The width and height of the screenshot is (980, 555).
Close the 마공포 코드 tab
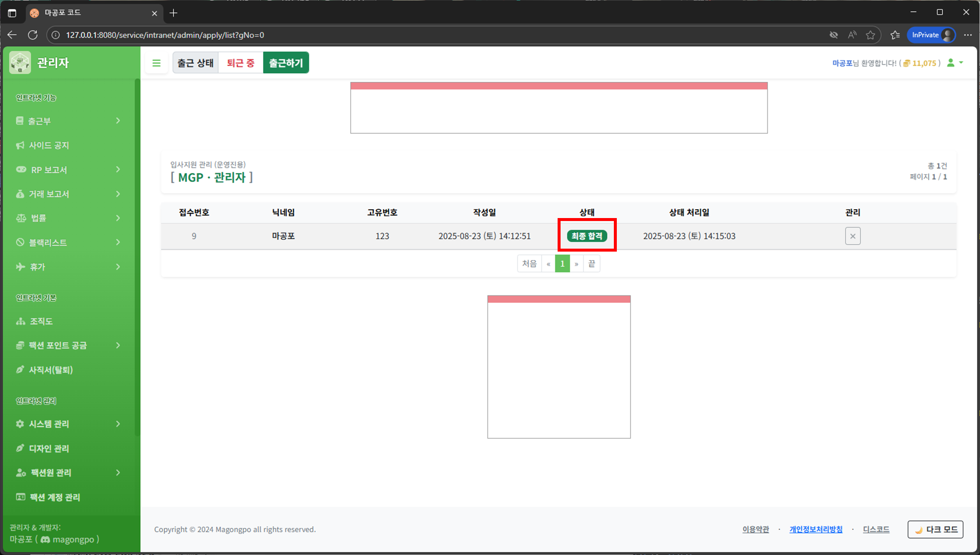(154, 13)
